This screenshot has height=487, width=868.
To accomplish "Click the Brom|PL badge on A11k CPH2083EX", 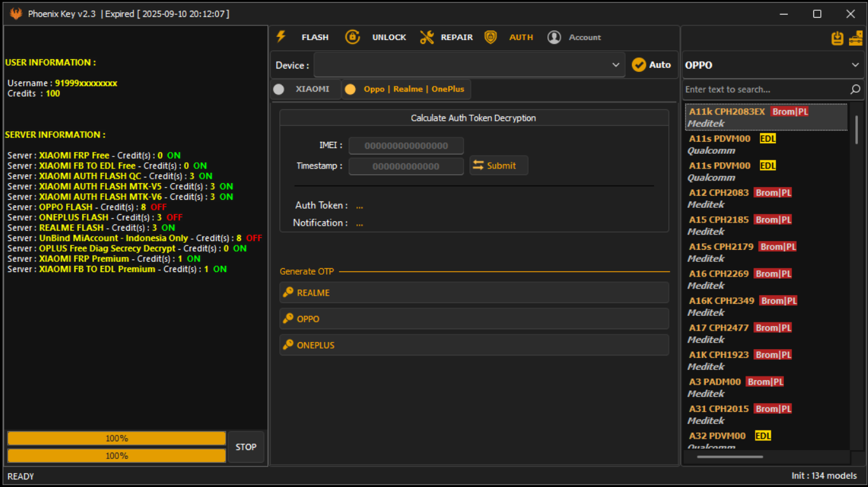I will [790, 111].
